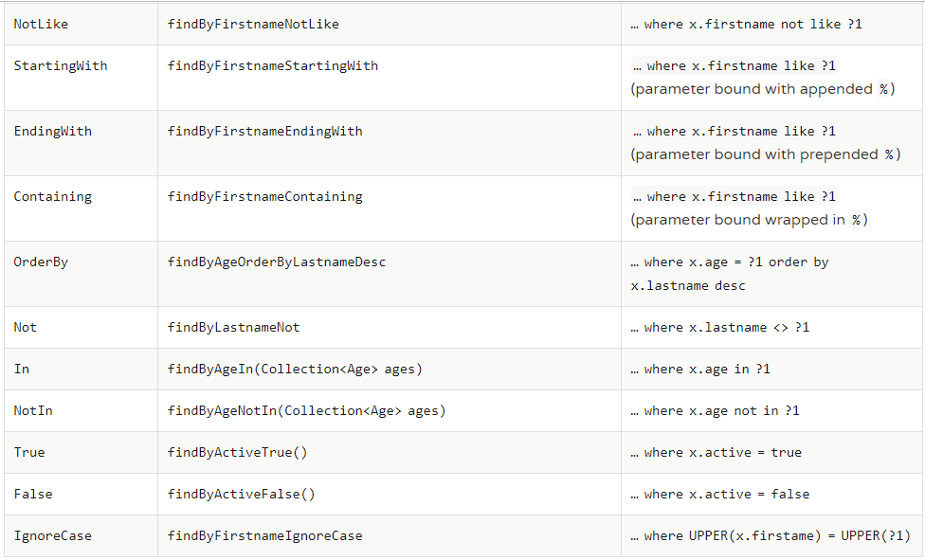Image resolution: width=925 pixels, height=560 pixels.
Task: Select the Containing keyword cell
Action: pyautogui.click(x=81, y=208)
